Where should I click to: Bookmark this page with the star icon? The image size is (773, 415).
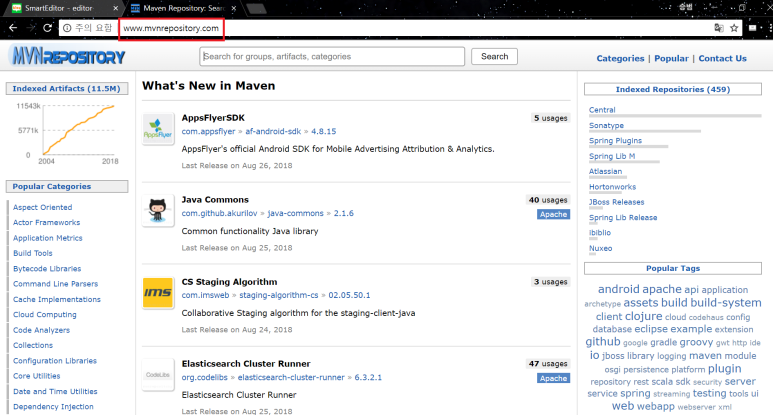[x=734, y=28]
